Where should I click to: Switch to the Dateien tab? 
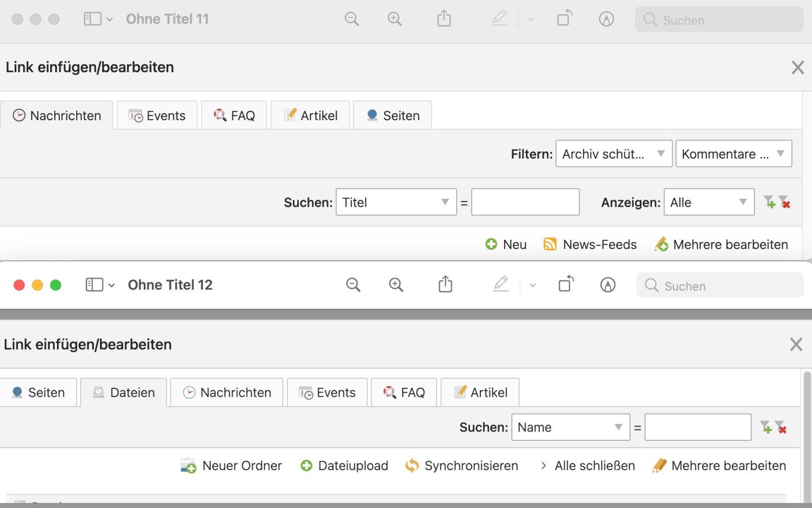pos(123,392)
